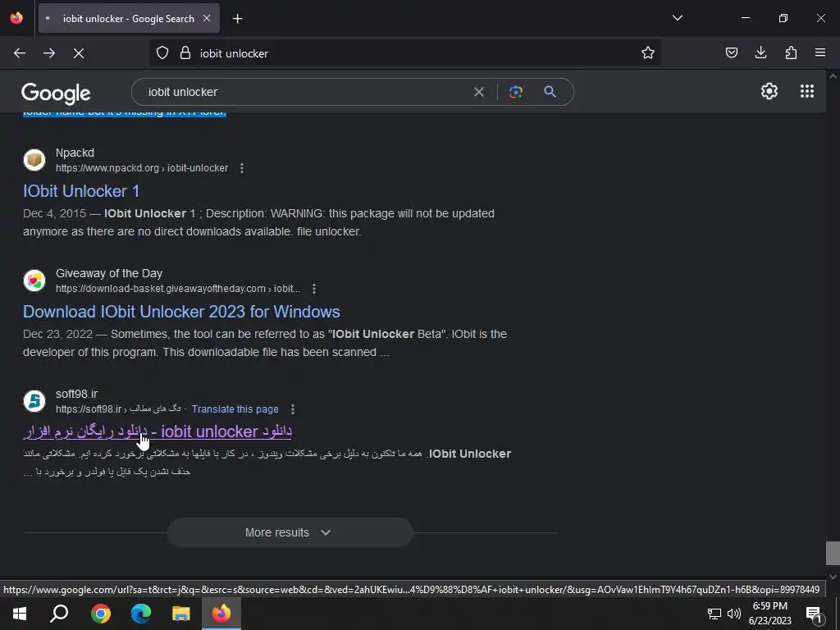840x630 pixels.
Task: Click the Firefox icon in title bar
Action: (16, 18)
